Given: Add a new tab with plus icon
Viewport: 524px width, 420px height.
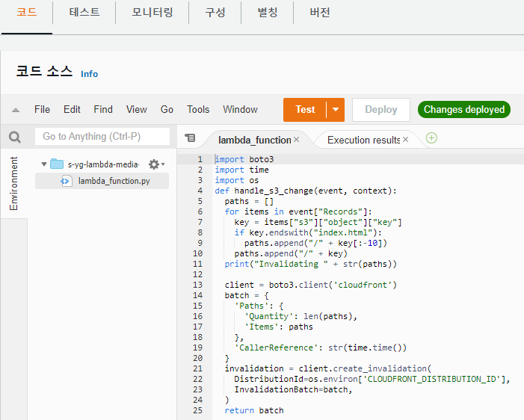Looking at the screenshot, I should [x=431, y=138].
